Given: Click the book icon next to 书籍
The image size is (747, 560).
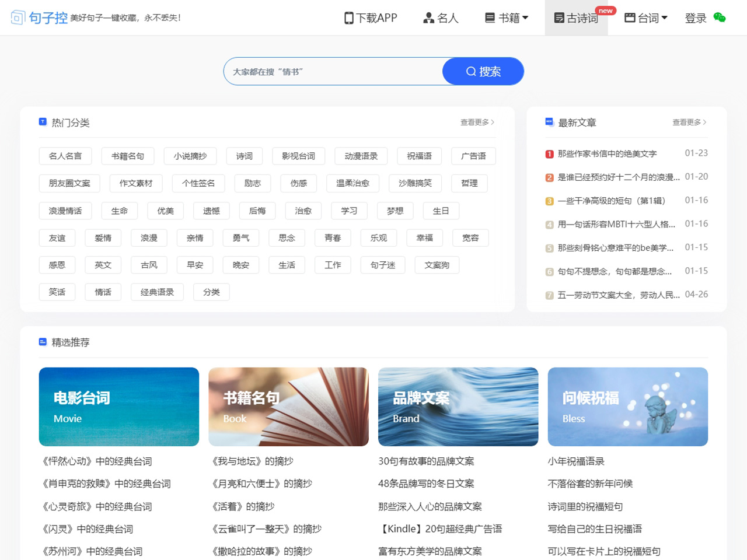Looking at the screenshot, I should pyautogui.click(x=489, y=17).
